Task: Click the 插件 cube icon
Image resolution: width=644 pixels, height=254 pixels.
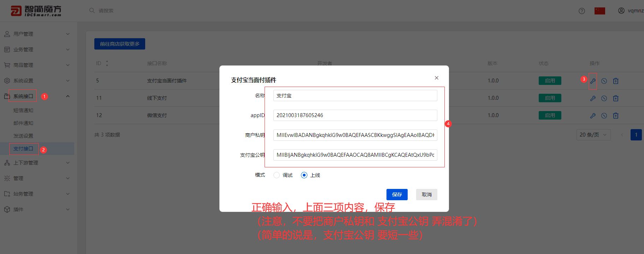Action: (x=7, y=209)
